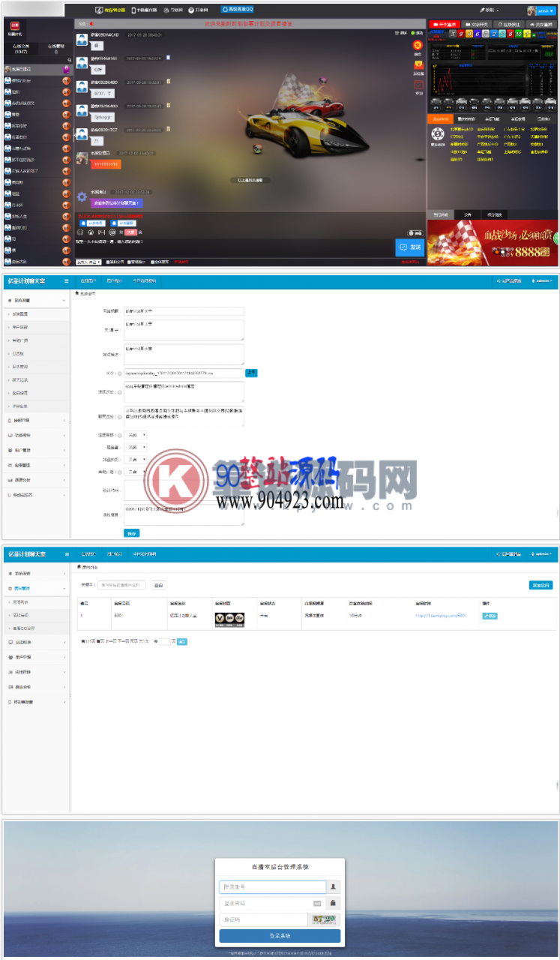
Task: Click the keyword search input in room list
Action: click(121, 585)
